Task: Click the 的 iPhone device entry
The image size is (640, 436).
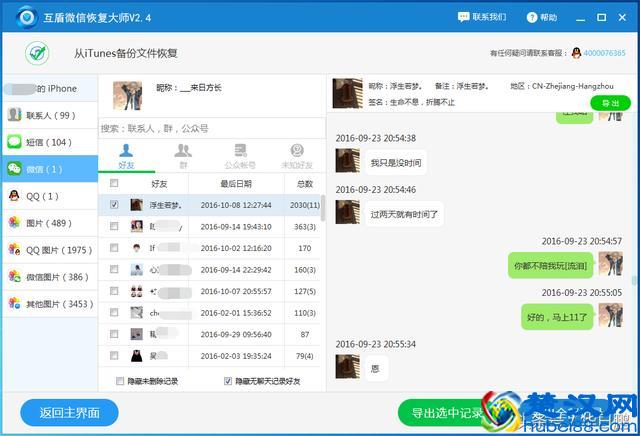Action: [50, 88]
